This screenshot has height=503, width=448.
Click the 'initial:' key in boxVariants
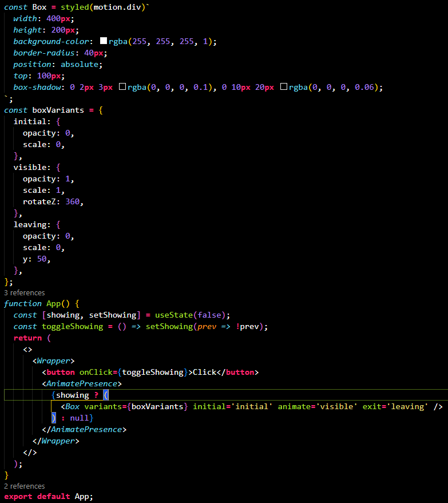pos(32,121)
